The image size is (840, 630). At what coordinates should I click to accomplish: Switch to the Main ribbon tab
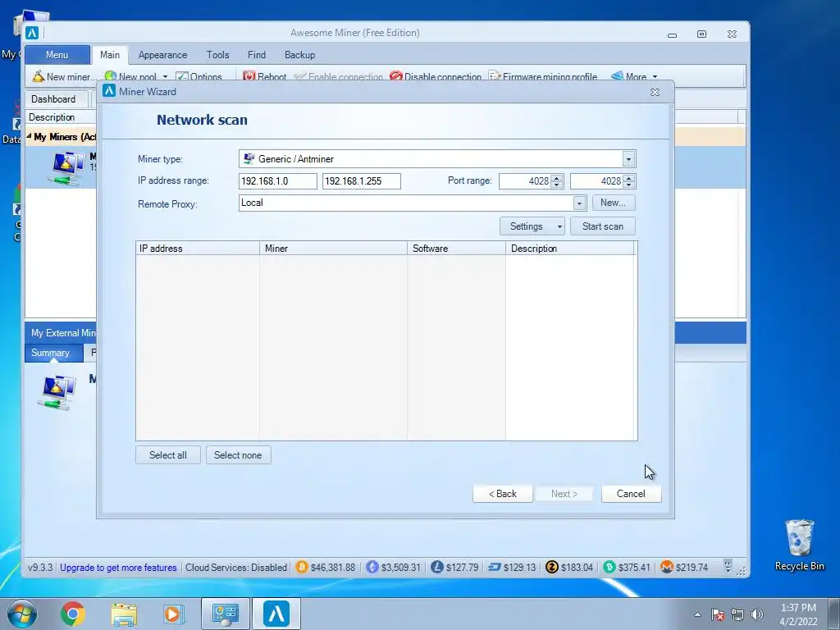pyautogui.click(x=110, y=55)
